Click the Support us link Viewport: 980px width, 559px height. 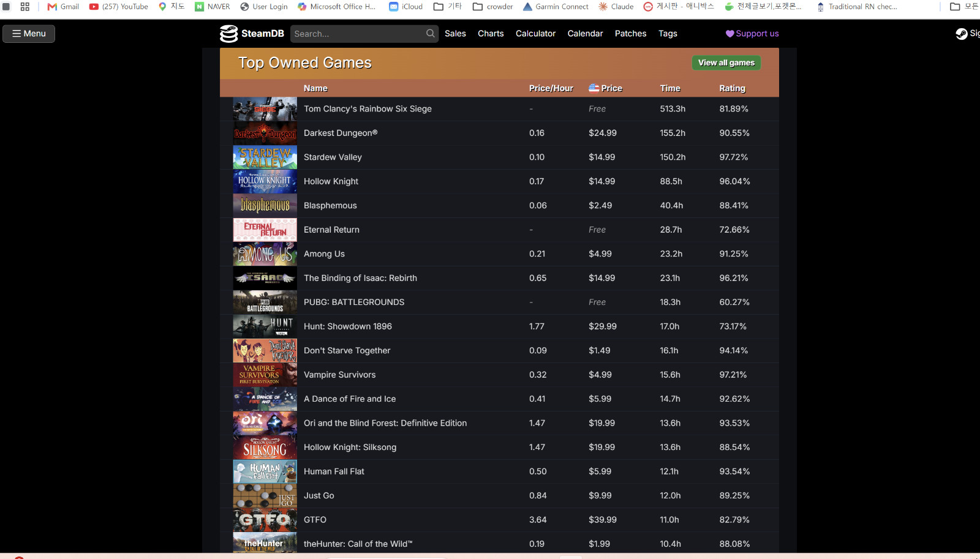pyautogui.click(x=752, y=34)
